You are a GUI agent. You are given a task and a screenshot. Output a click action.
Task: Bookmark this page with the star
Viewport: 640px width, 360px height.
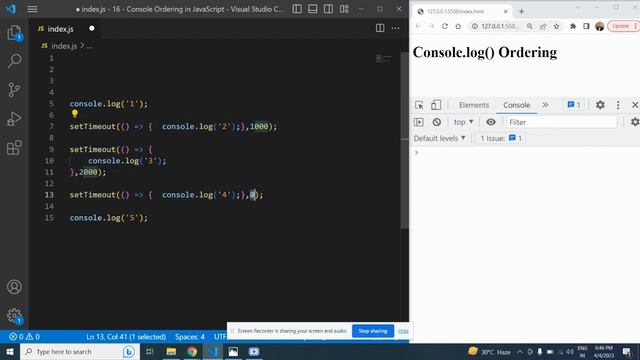pos(556,26)
